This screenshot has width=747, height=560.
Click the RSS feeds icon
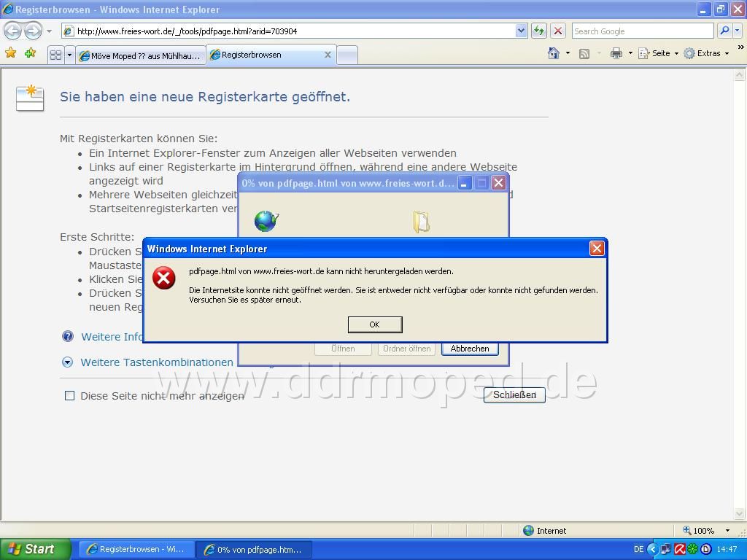click(584, 54)
